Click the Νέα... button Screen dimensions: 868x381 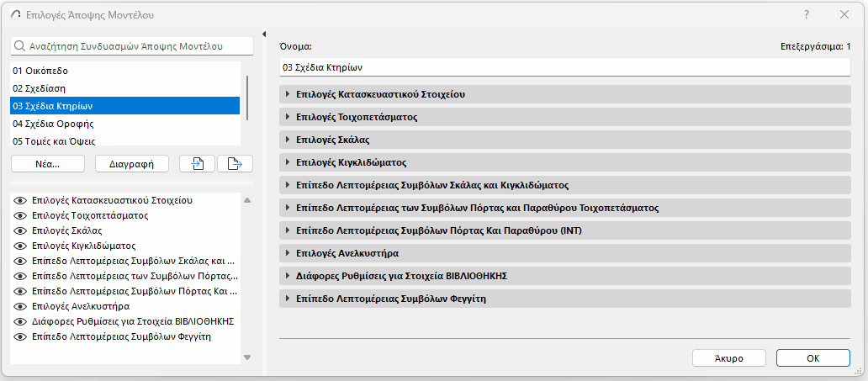(x=48, y=163)
